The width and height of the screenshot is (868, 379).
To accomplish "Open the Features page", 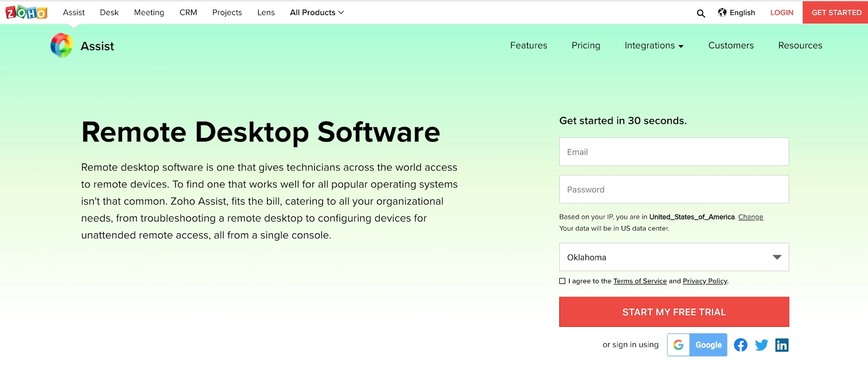I will tap(528, 46).
